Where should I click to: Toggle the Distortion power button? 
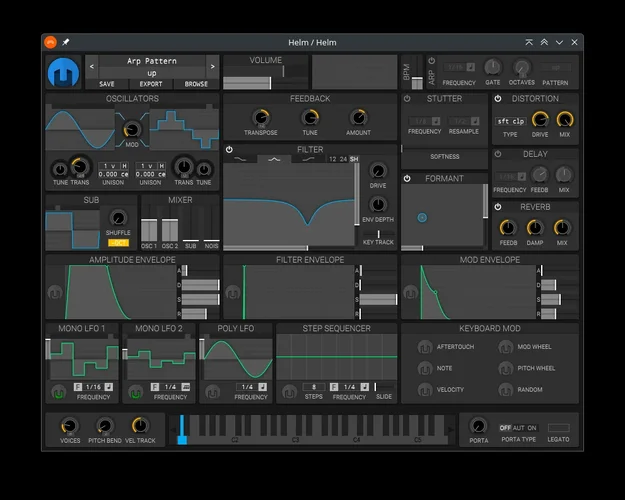coord(497,99)
